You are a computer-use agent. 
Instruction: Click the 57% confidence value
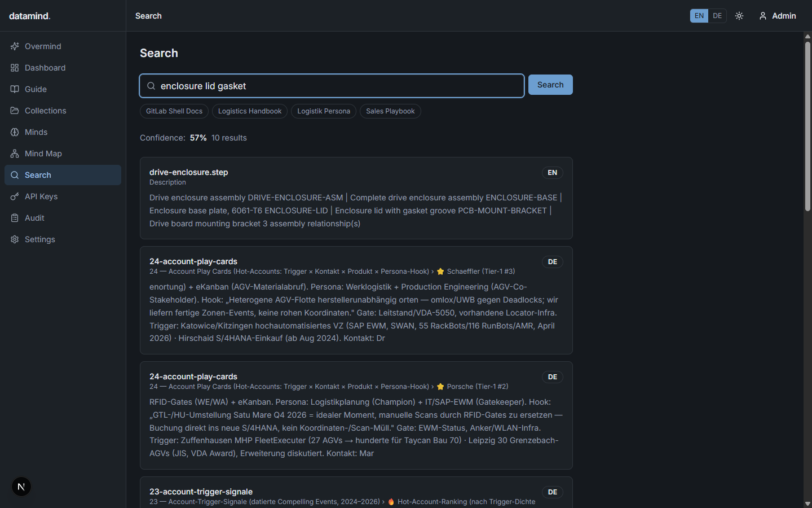[x=198, y=138]
